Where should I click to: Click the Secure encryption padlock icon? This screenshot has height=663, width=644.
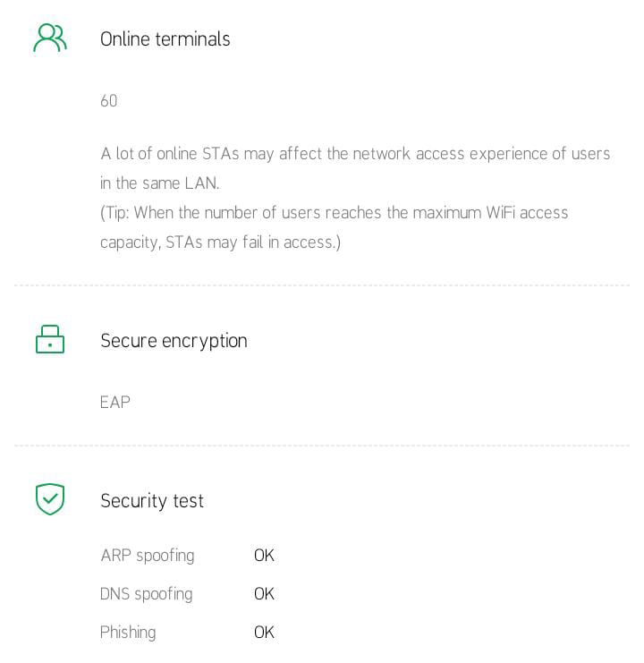50,340
